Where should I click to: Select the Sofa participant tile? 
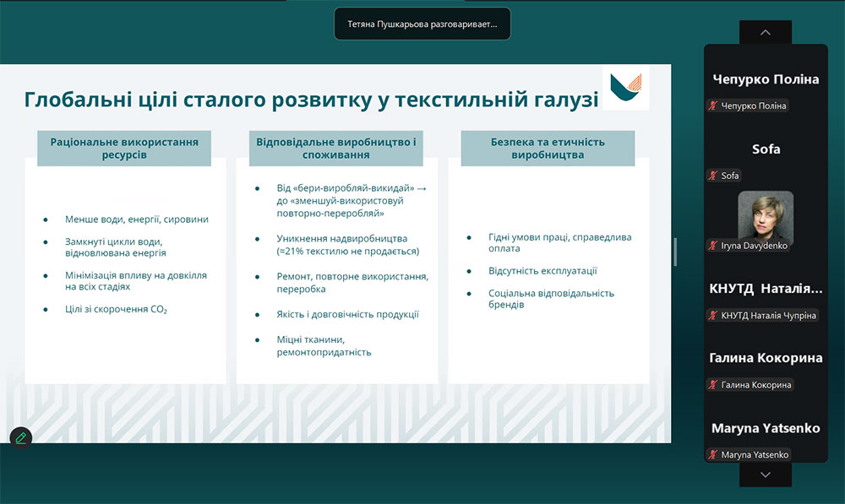[x=766, y=149]
